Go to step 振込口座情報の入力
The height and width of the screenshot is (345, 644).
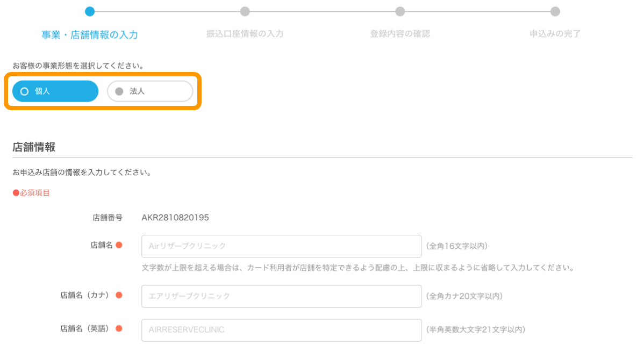click(245, 34)
